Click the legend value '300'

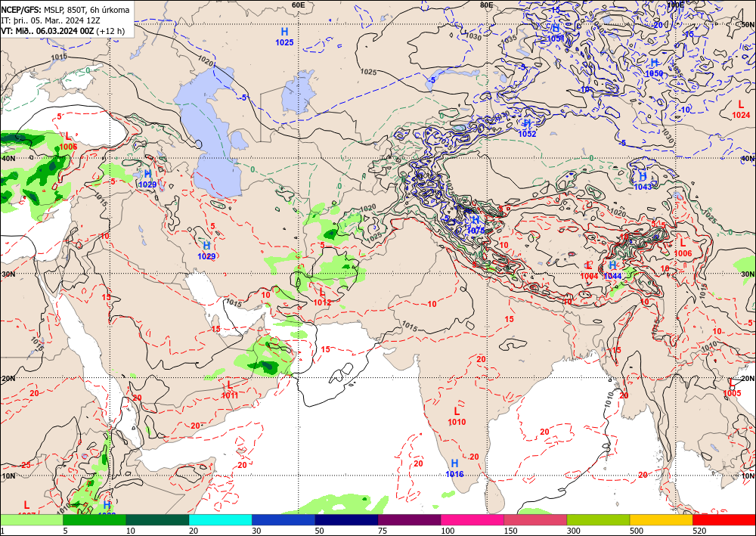click(x=574, y=531)
